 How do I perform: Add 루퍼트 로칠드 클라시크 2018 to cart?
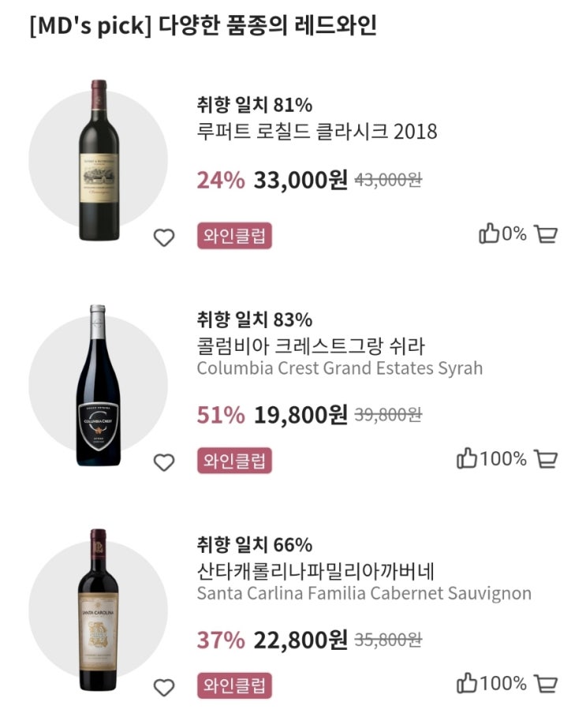pyautogui.click(x=545, y=234)
